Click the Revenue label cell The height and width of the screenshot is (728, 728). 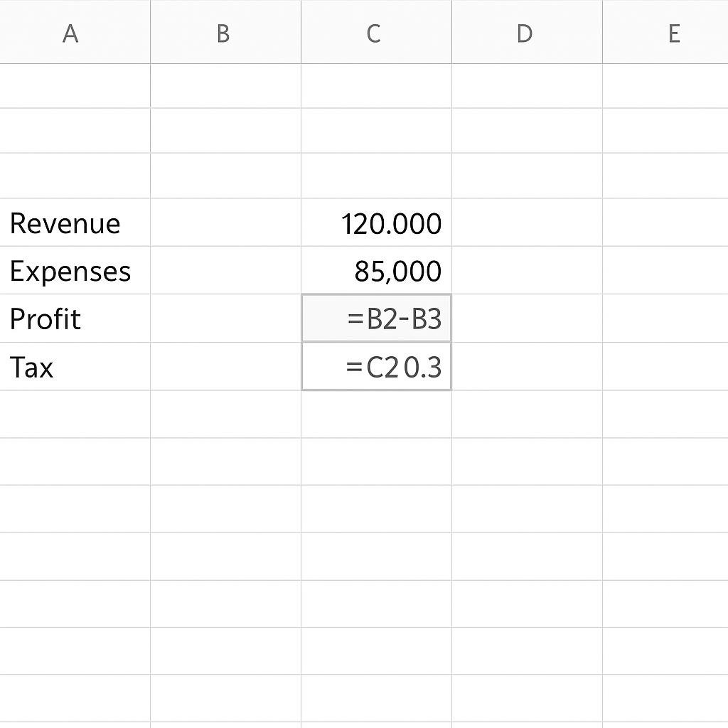pos(75,223)
